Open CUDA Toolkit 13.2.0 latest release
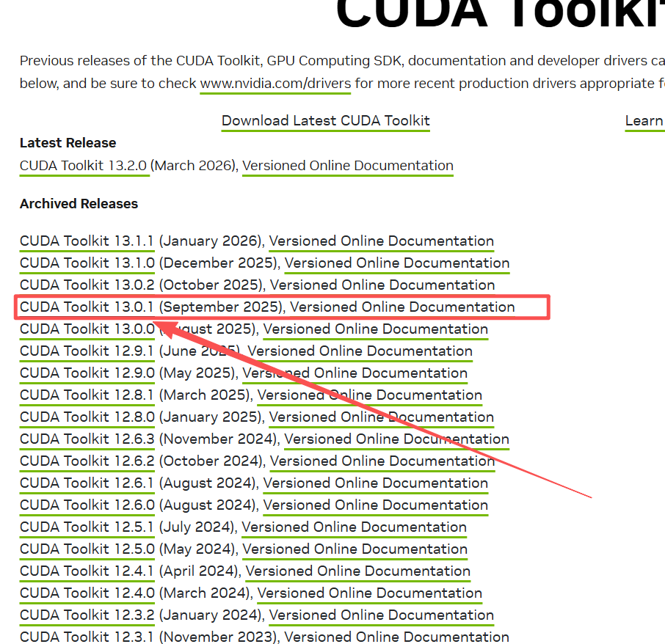 [84, 166]
